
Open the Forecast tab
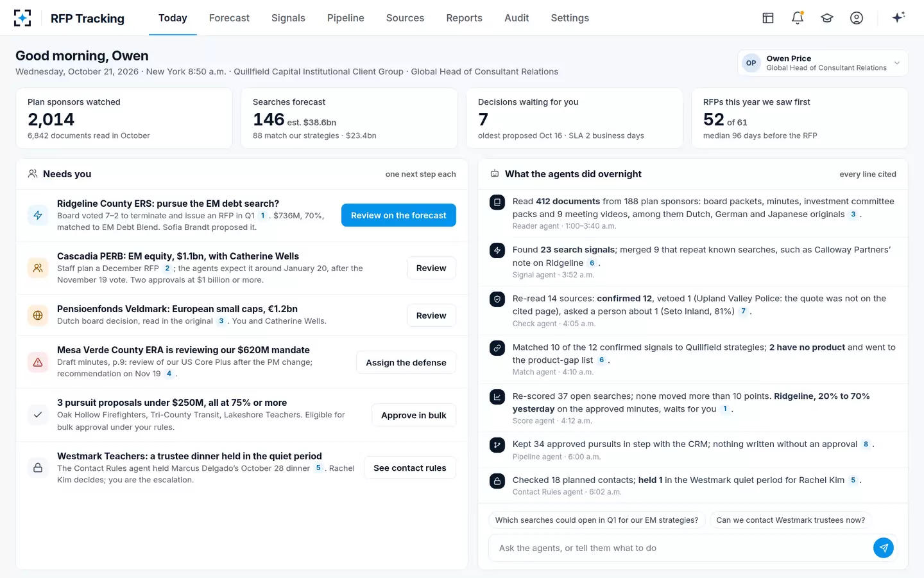(229, 18)
